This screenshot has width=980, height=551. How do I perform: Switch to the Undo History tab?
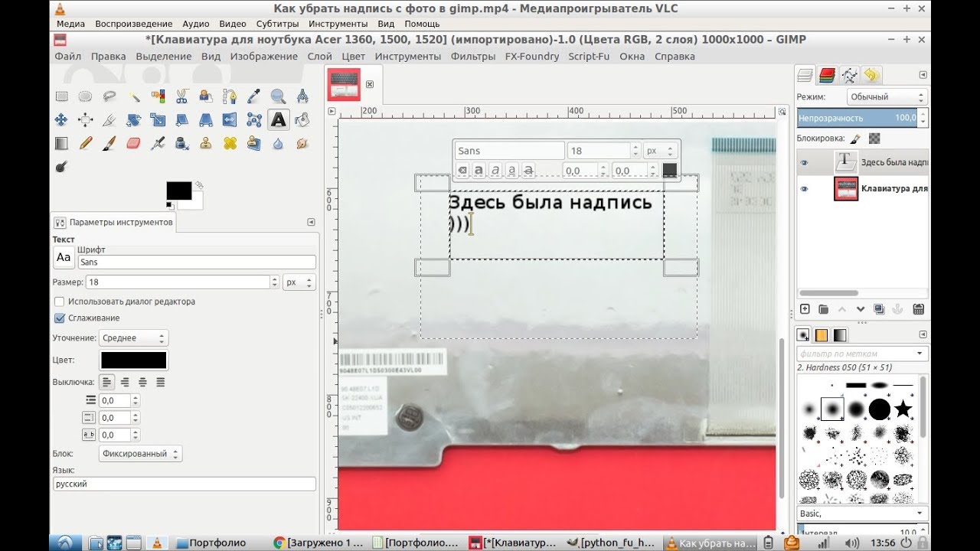click(x=871, y=75)
